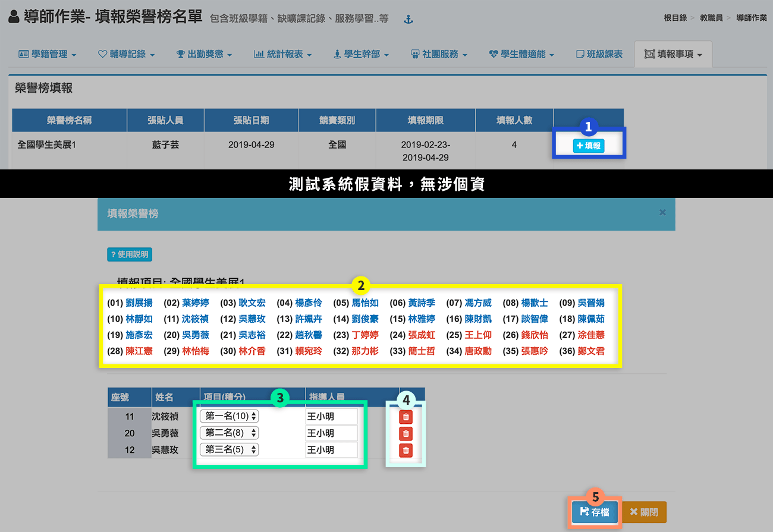Delete the 吳勇薇 row with trash icon
This screenshot has height=532, width=773.
tap(406, 433)
